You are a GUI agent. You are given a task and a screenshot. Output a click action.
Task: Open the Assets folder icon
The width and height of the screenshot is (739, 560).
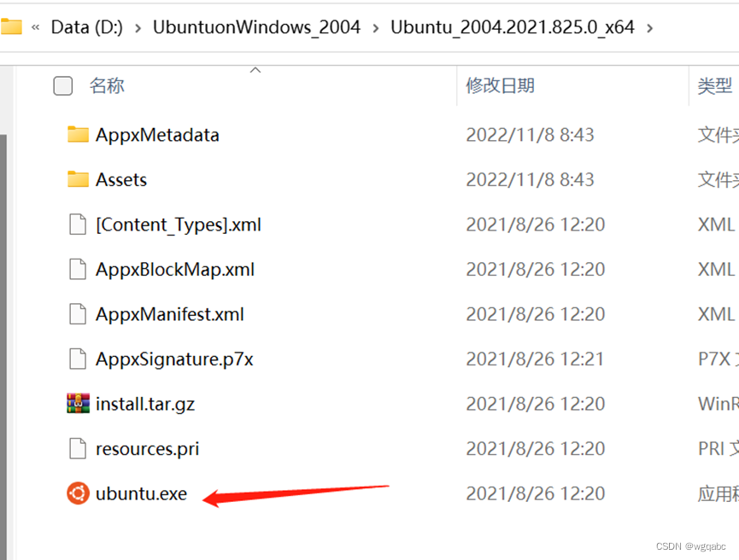(x=77, y=179)
